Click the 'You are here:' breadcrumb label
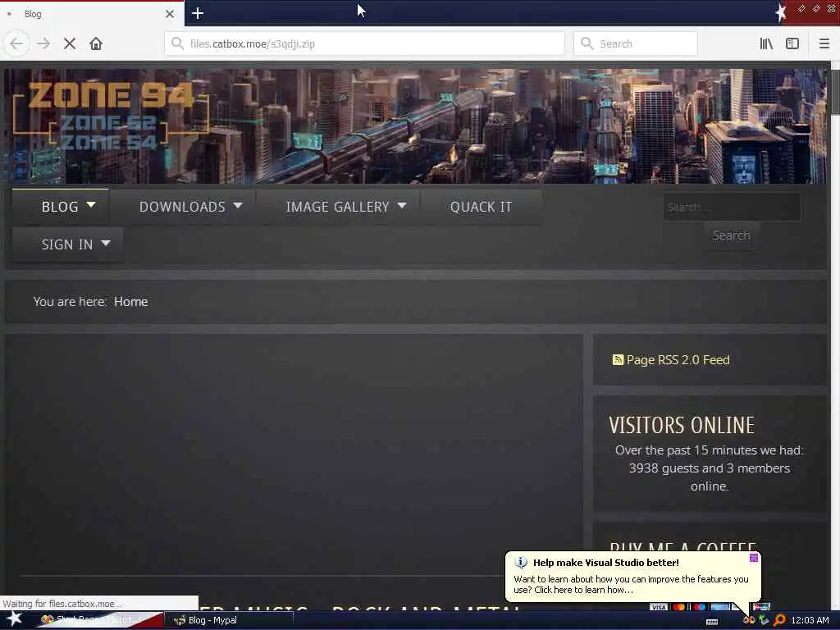This screenshot has height=630, width=840. point(70,302)
